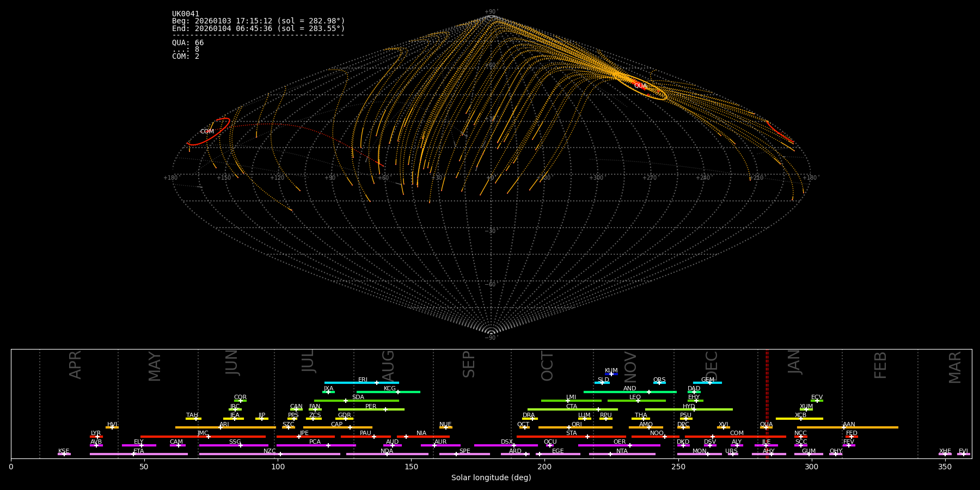This screenshot has width=980, height=490.
Task: Click the peak marker on STA bar
Action: pos(587,437)
